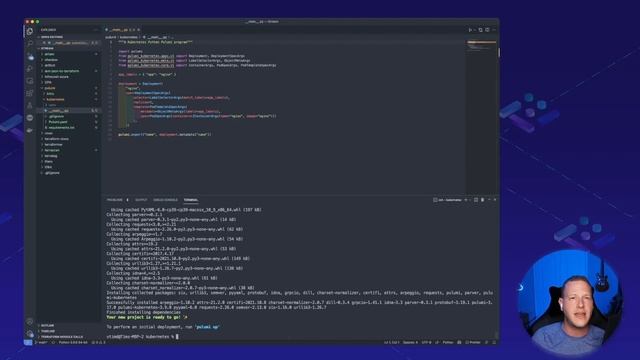640x360 pixels.
Task: Switch to the Problems tab
Action: 114,200
